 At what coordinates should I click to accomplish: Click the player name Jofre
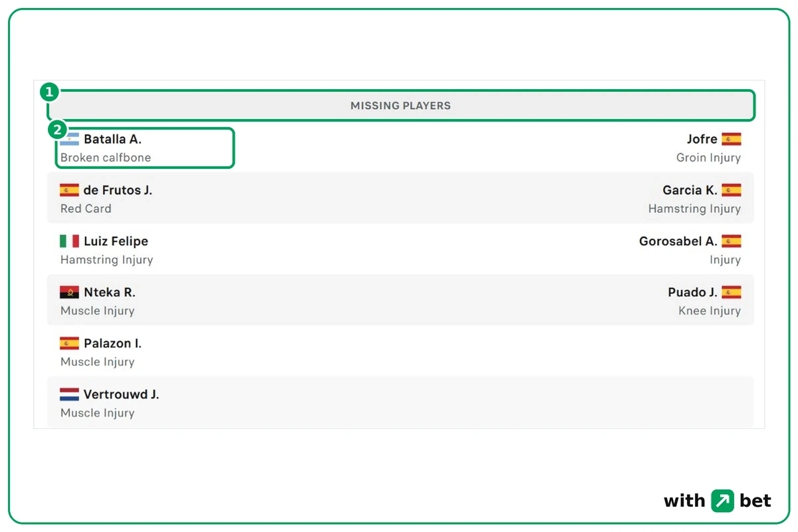(x=702, y=139)
